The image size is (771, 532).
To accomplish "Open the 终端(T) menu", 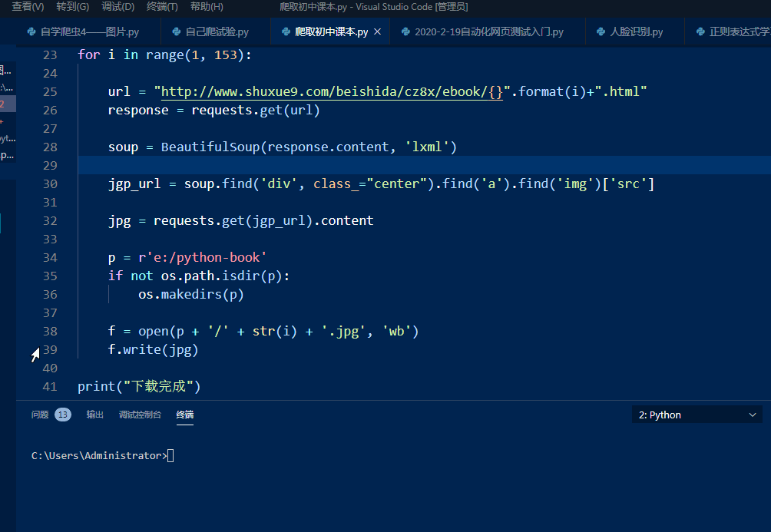I will point(160,6).
